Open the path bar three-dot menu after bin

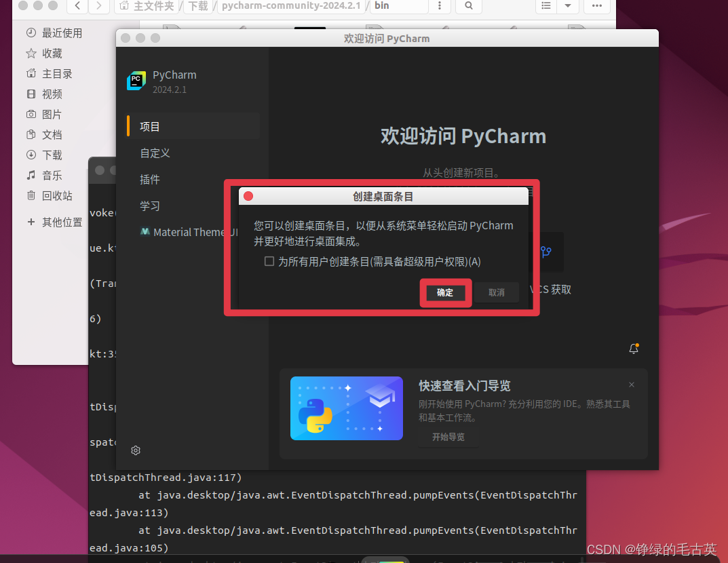[440, 5]
